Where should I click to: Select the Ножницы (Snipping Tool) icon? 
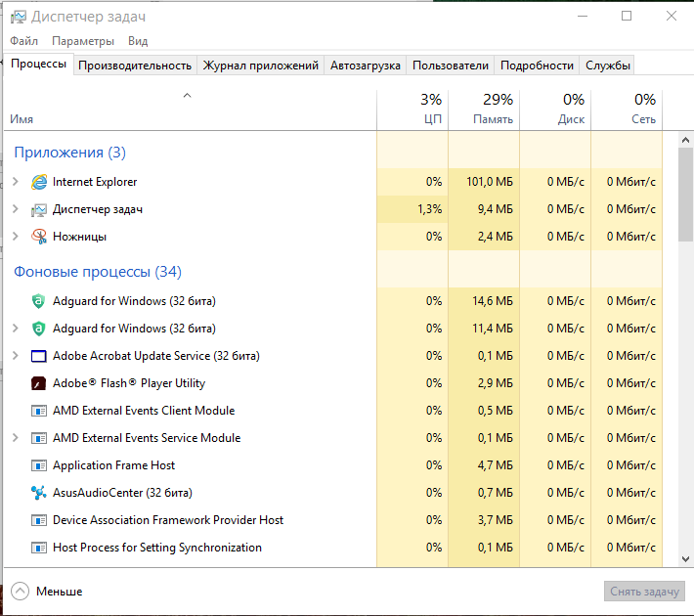tap(39, 237)
